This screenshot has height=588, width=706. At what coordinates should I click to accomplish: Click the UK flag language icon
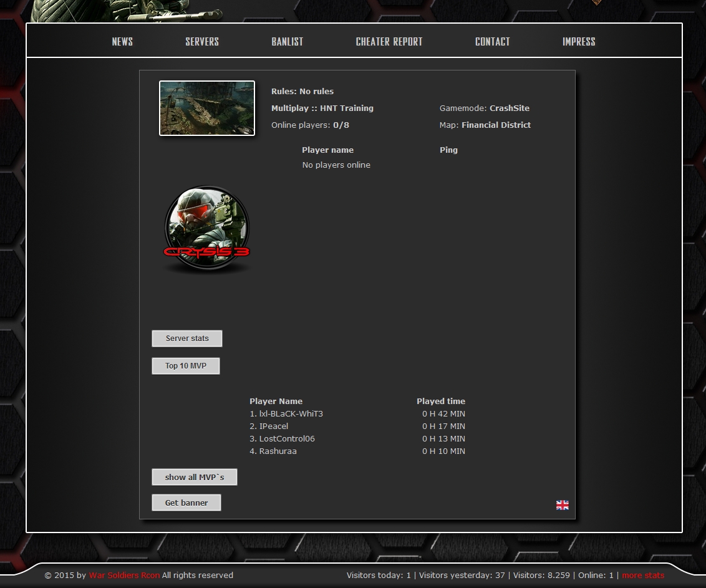coord(562,505)
